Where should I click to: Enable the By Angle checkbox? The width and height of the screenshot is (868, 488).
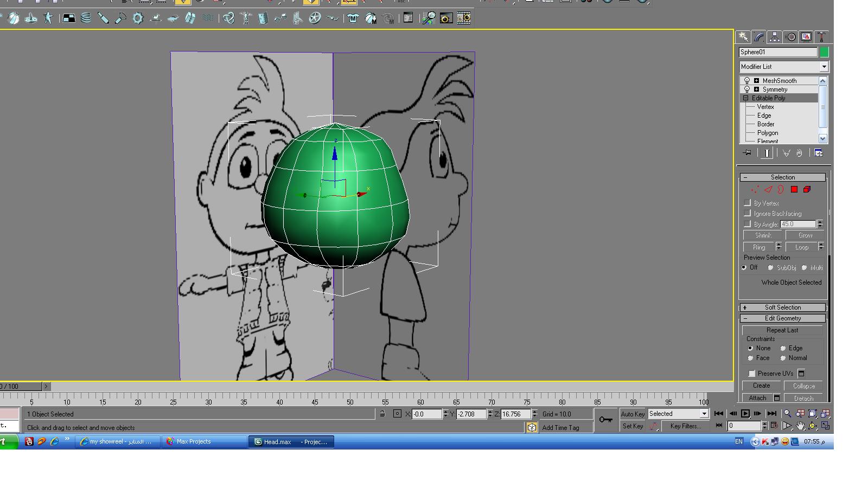point(748,224)
